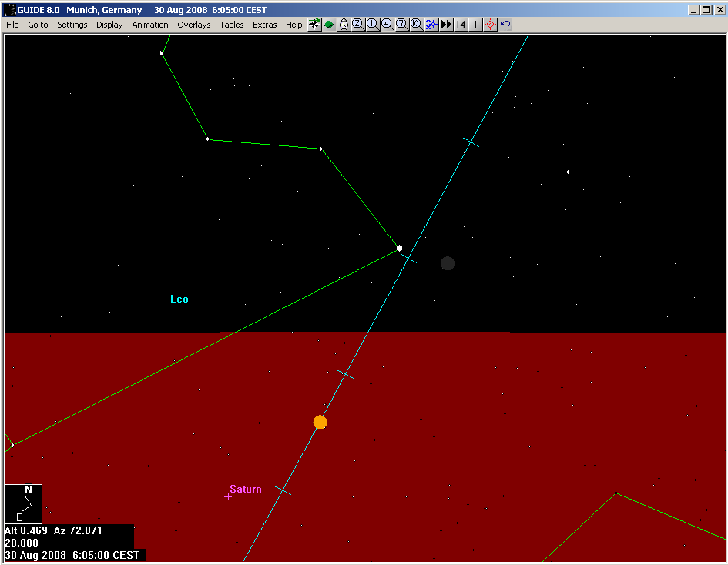Open the Animation menu
Viewport: 728px width, 565px height.
point(149,25)
